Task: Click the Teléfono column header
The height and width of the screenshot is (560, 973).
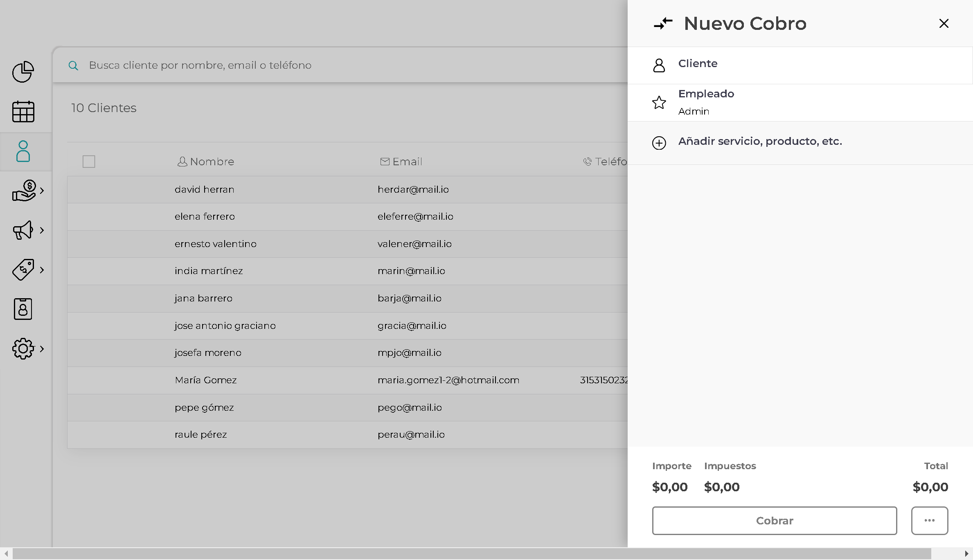Action: [605, 162]
